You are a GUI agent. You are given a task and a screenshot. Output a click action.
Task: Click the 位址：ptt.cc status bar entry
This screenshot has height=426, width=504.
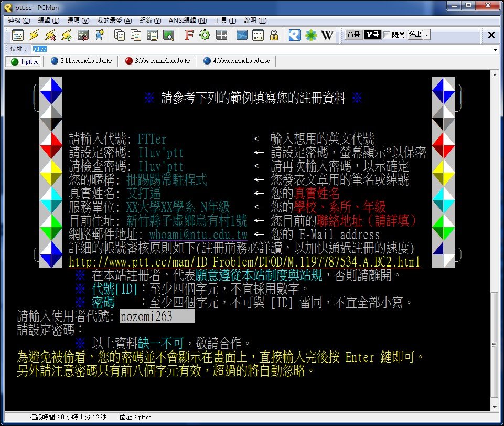135,417
